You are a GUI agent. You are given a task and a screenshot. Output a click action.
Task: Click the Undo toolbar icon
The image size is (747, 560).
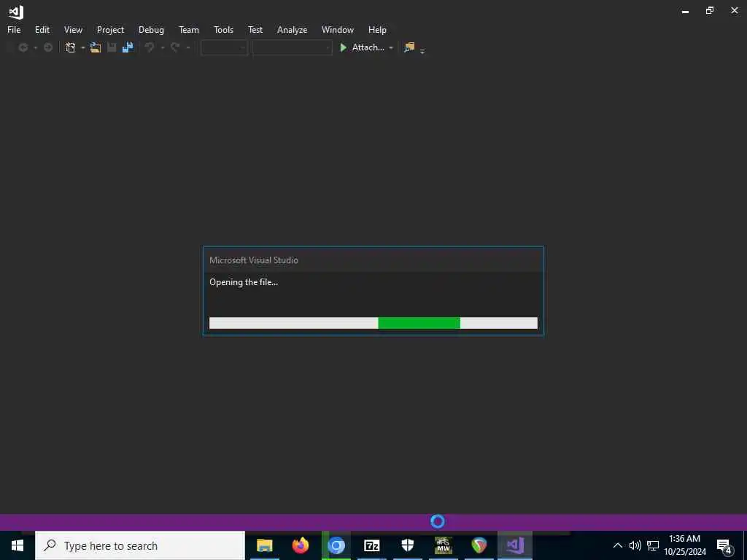pos(150,47)
